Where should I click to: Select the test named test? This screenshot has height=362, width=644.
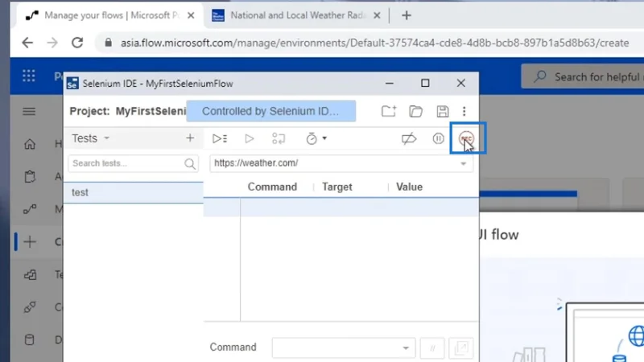tap(134, 192)
